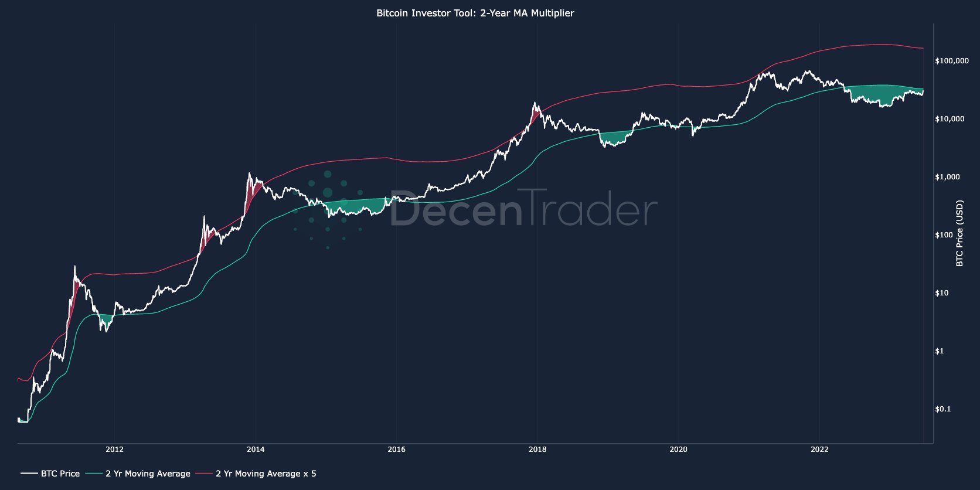Click the 2022 tick on time axis
Screen dimensions: 980x490
coord(819,450)
